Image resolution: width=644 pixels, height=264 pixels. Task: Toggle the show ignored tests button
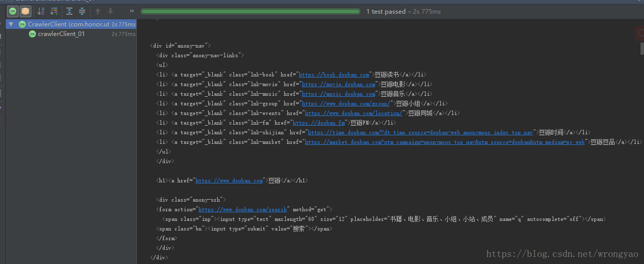[25, 11]
